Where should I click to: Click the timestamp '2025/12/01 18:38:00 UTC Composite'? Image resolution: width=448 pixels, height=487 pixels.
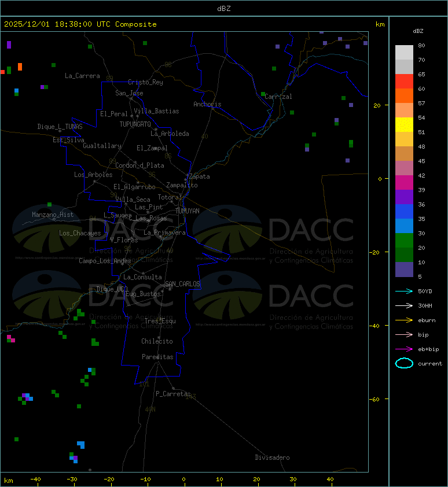[x=80, y=24]
